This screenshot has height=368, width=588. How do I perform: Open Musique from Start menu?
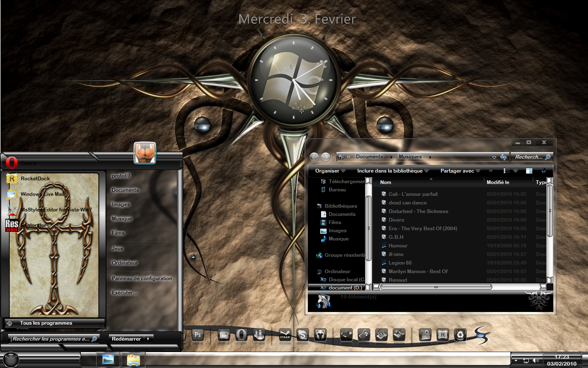click(x=122, y=219)
